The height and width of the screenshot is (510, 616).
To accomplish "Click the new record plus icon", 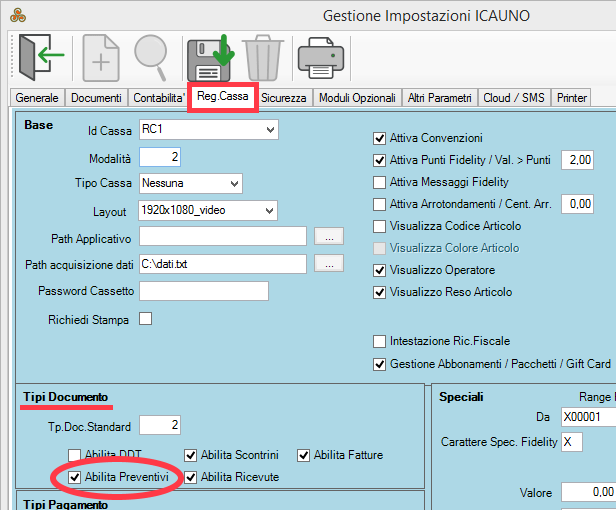I will click(x=101, y=57).
